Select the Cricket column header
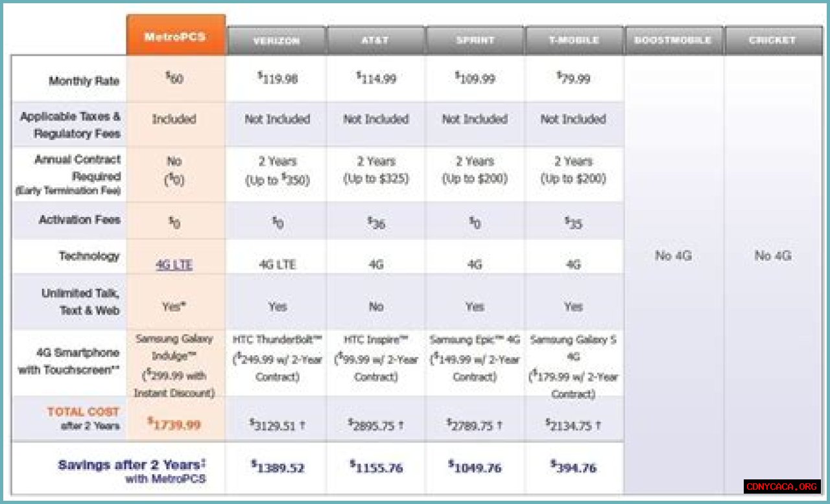This screenshot has height=504, width=830. [772, 41]
